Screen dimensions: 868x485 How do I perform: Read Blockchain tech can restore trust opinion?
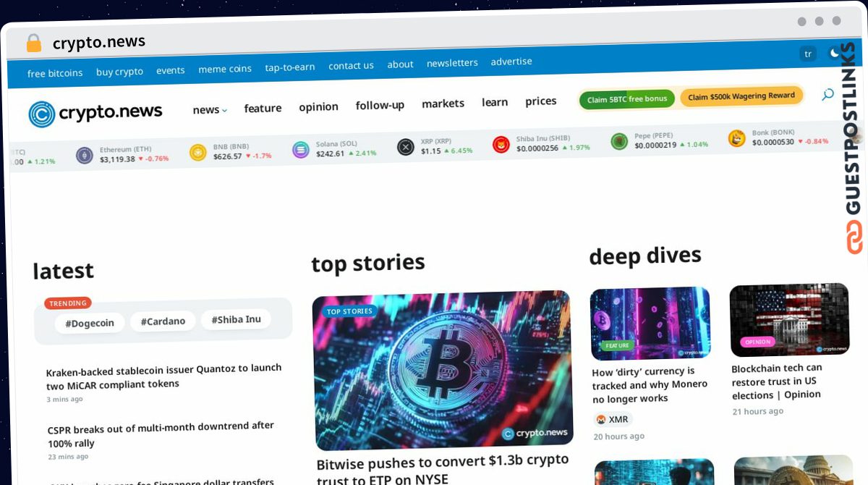[x=777, y=381]
